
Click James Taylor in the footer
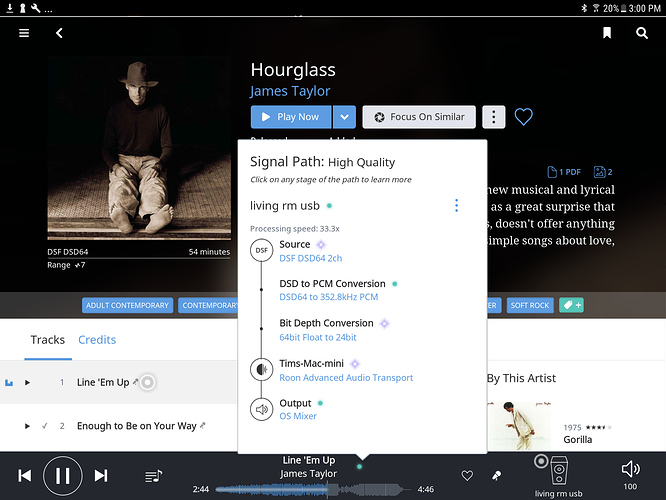click(308, 474)
